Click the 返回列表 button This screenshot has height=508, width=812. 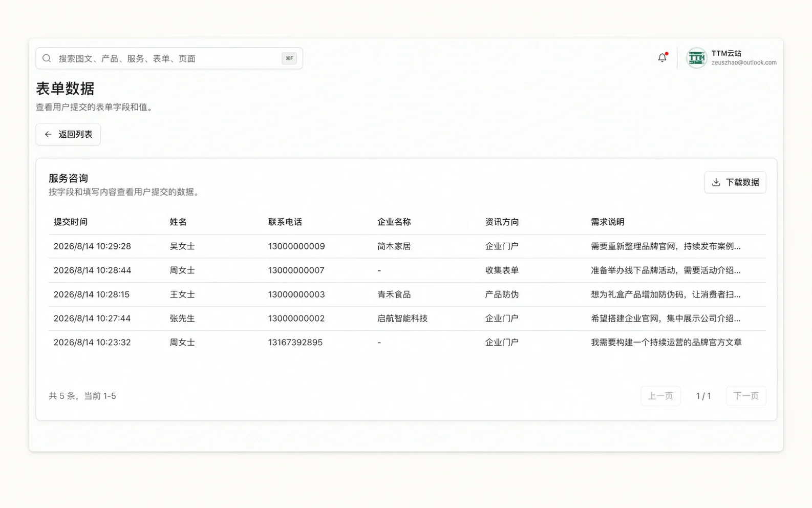pos(68,134)
